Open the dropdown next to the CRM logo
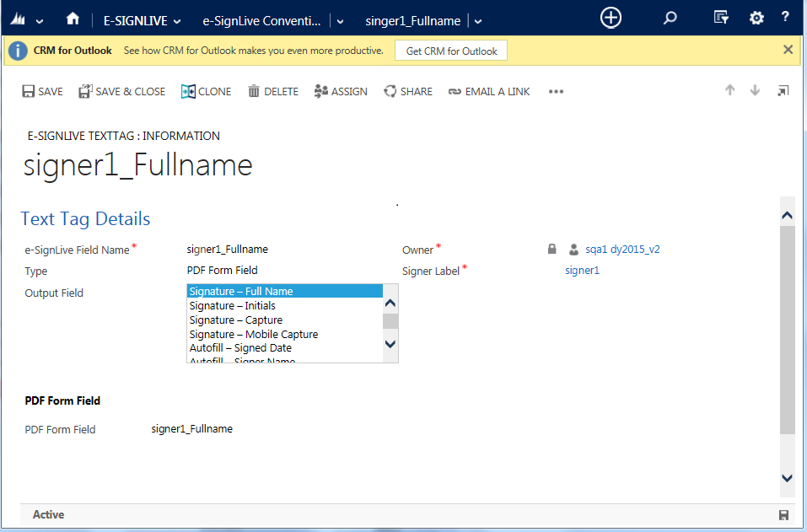 (x=40, y=22)
